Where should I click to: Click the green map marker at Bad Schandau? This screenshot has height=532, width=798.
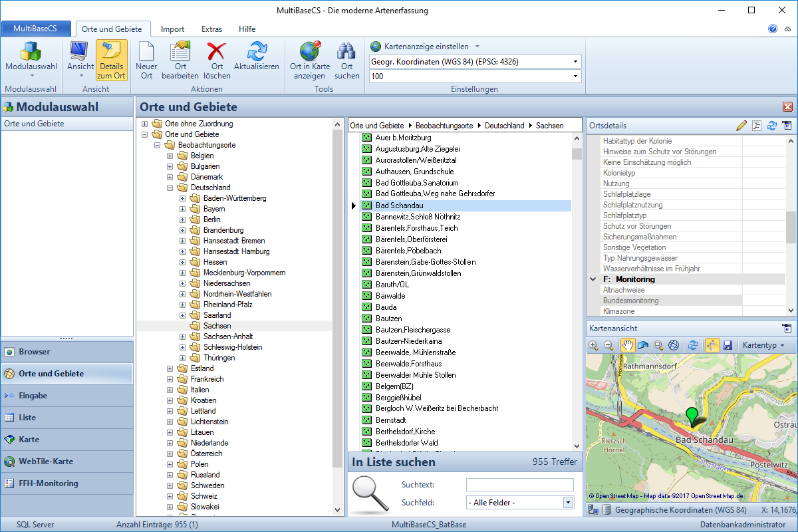pos(693,416)
